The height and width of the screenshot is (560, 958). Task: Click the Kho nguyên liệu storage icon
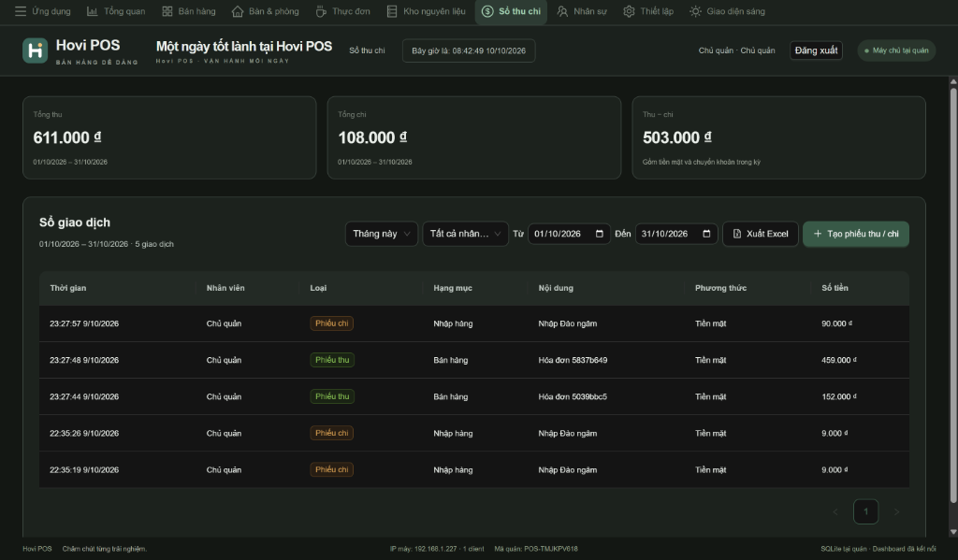tap(392, 11)
